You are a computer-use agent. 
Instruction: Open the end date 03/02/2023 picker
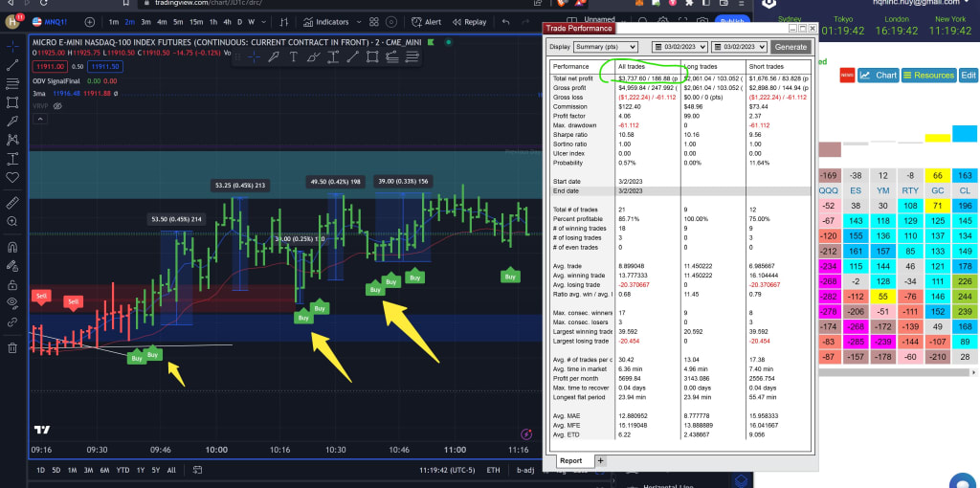click(740, 47)
